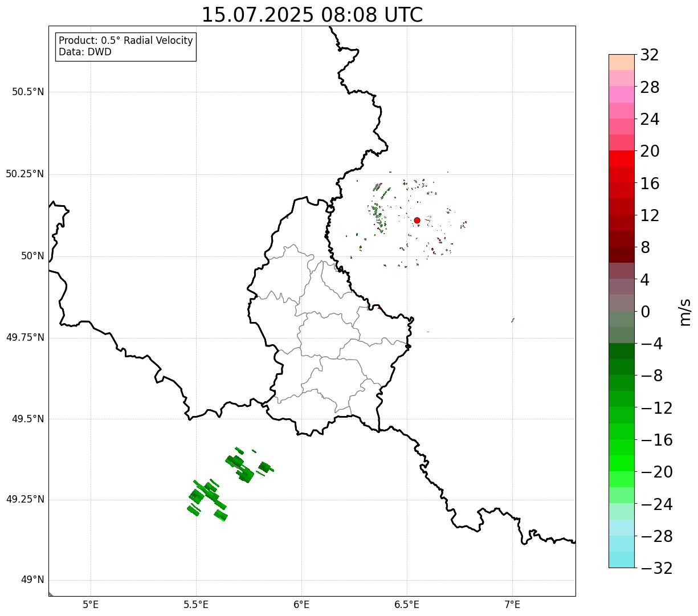Click the 5.5°E longitude label
This screenshot has height=616, width=698.
[196, 605]
